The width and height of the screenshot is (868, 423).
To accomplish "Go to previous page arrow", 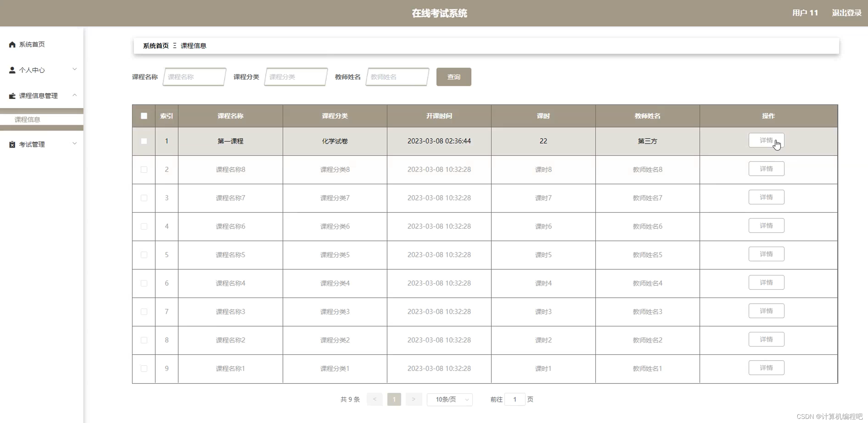I will 374,399.
